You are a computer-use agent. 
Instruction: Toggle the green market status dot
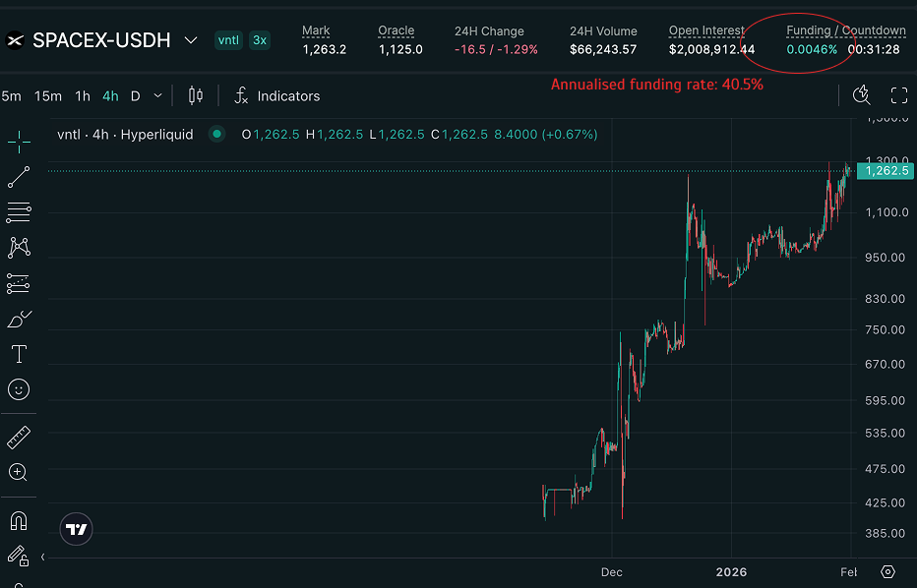point(217,135)
